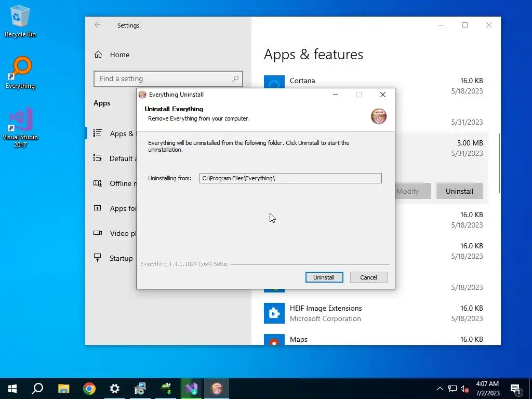Click the search magnifier in Find a setting
The image size is (532, 399).
point(235,79)
